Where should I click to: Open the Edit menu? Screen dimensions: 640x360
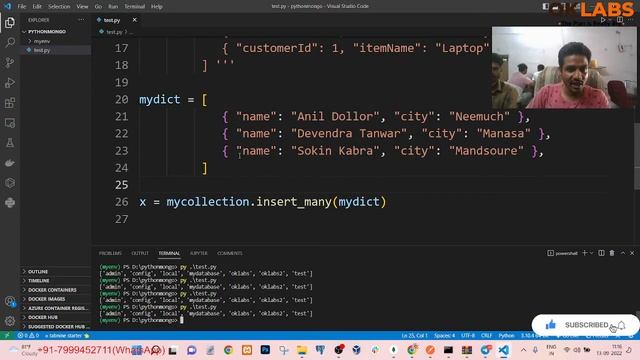tap(37, 7)
